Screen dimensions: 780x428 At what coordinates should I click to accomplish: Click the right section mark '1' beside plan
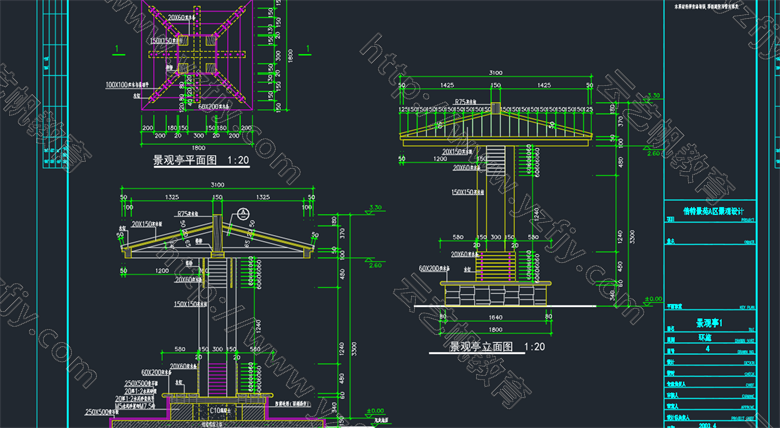tap(308, 49)
